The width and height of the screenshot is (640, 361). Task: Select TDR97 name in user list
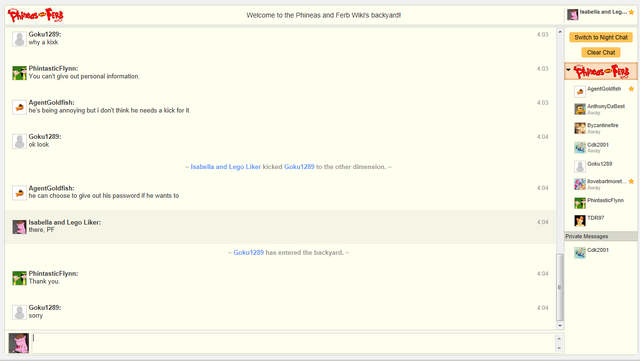[596, 218]
